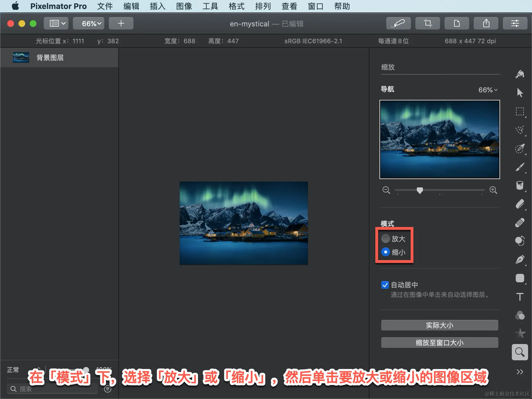This screenshot has width=532, height=399.
Task: Toggle the 自动居中 checkbox
Action: [x=385, y=285]
